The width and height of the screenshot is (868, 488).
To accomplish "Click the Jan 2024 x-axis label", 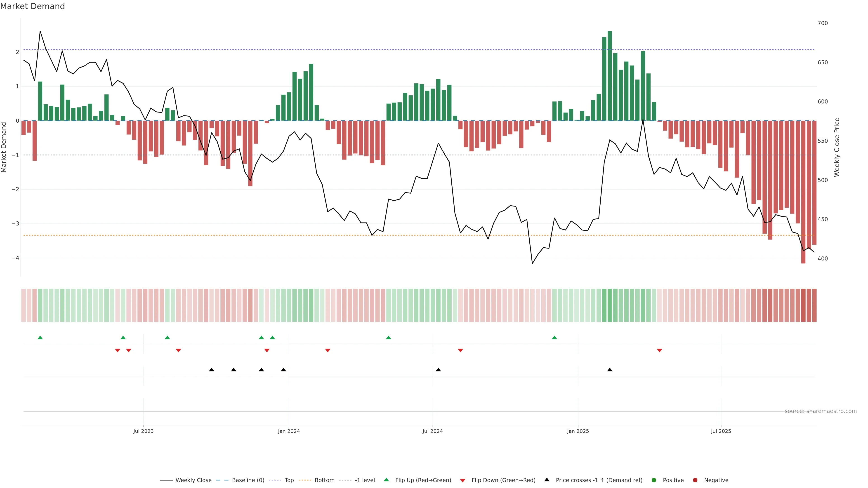I will [289, 432].
